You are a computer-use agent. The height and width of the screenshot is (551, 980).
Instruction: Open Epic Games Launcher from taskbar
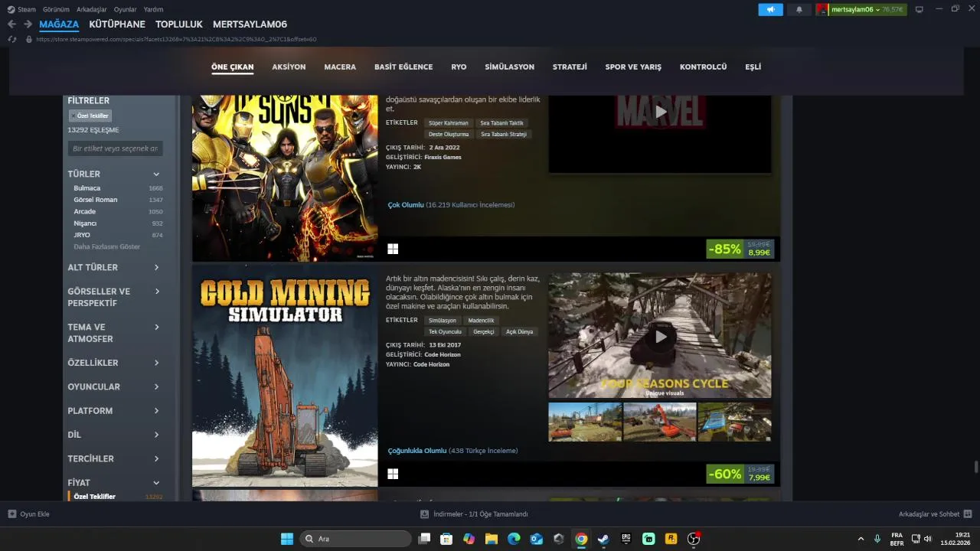626,539
